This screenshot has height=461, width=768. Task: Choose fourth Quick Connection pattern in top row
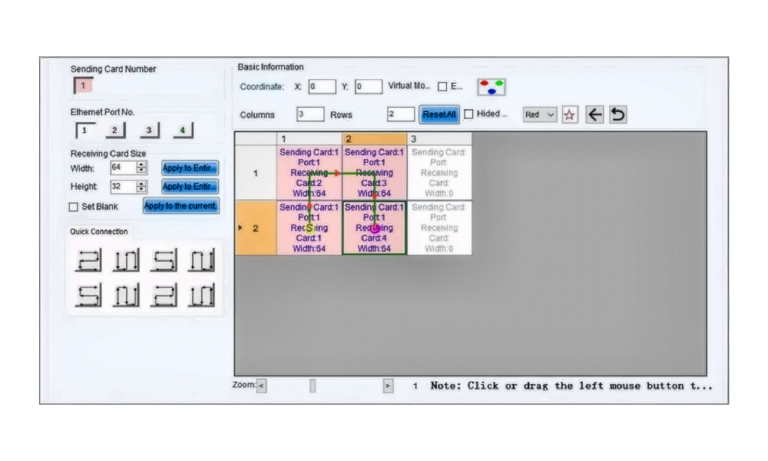[201, 260]
